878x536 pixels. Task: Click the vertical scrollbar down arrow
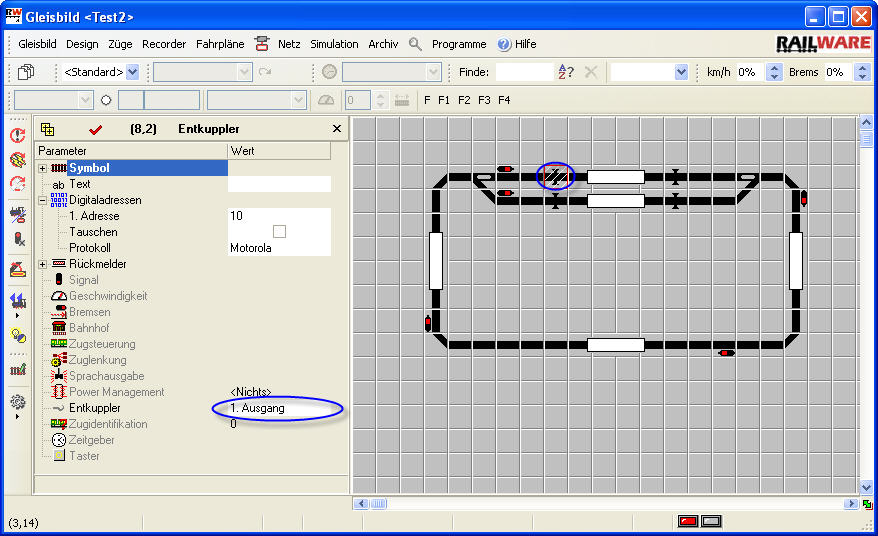(866, 487)
